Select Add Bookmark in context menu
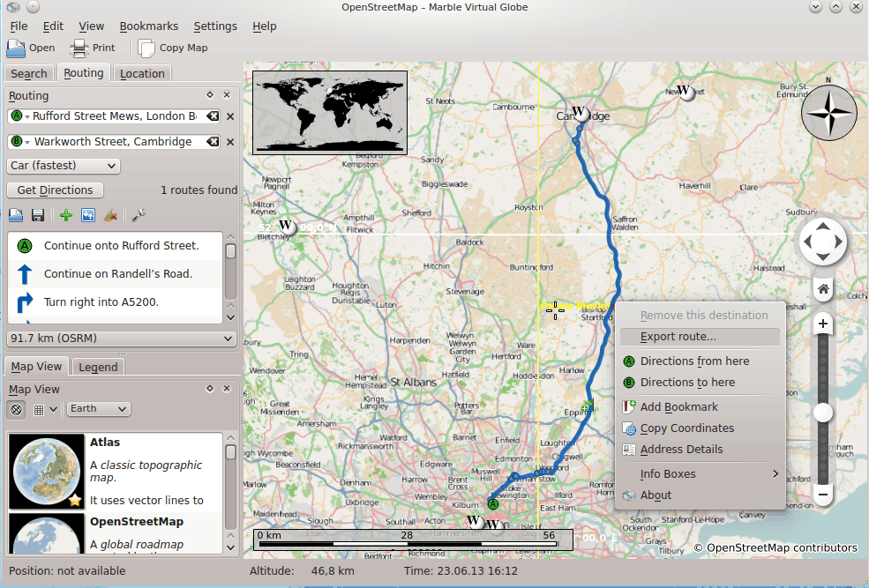This screenshot has width=869, height=588. (700, 407)
